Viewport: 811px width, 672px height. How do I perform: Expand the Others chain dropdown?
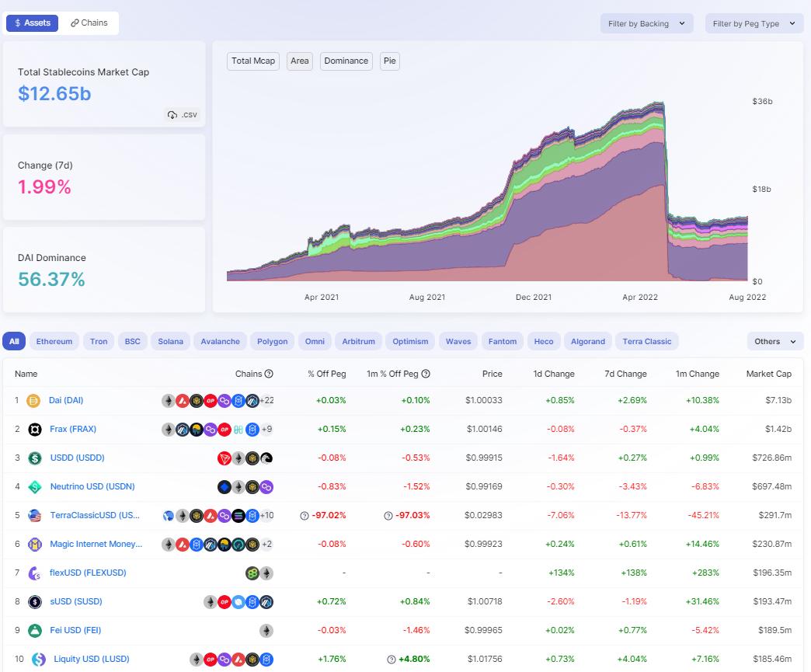tap(774, 341)
